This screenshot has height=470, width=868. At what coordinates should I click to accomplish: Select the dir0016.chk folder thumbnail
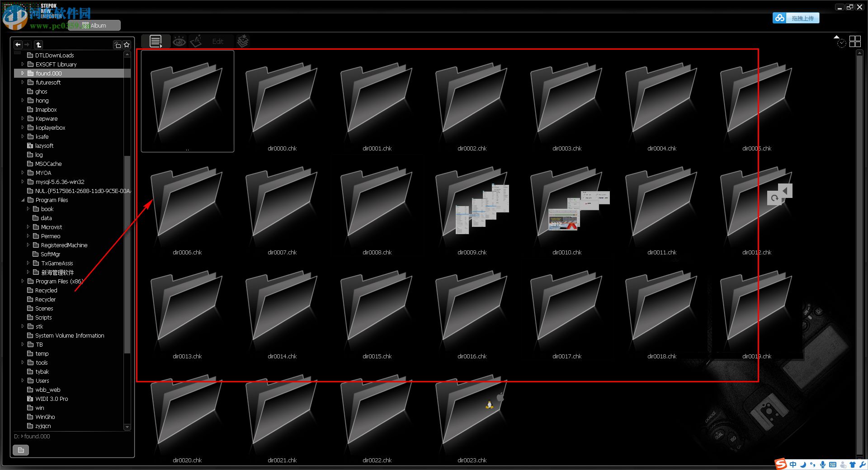point(472,314)
